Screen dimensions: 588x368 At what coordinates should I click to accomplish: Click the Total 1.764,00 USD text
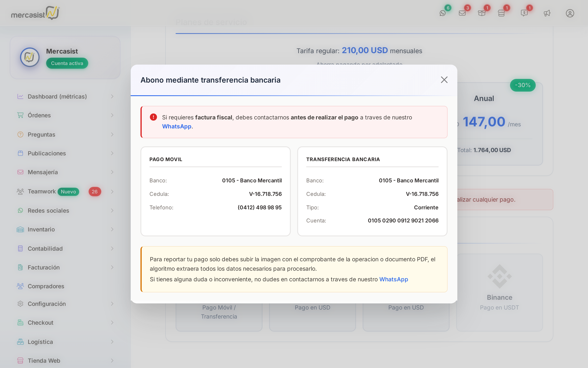tap(484, 150)
